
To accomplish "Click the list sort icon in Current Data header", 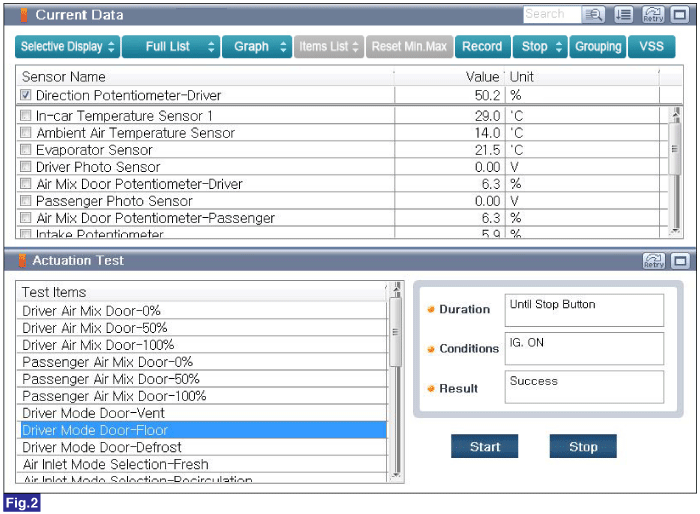I will point(623,15).
